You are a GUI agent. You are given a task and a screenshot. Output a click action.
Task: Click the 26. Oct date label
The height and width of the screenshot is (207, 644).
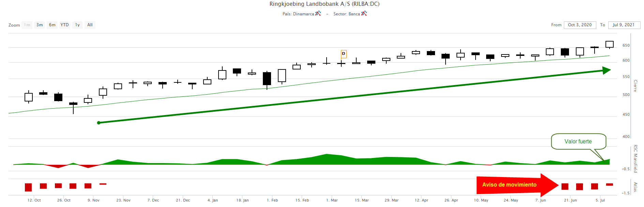click(64, 200)
